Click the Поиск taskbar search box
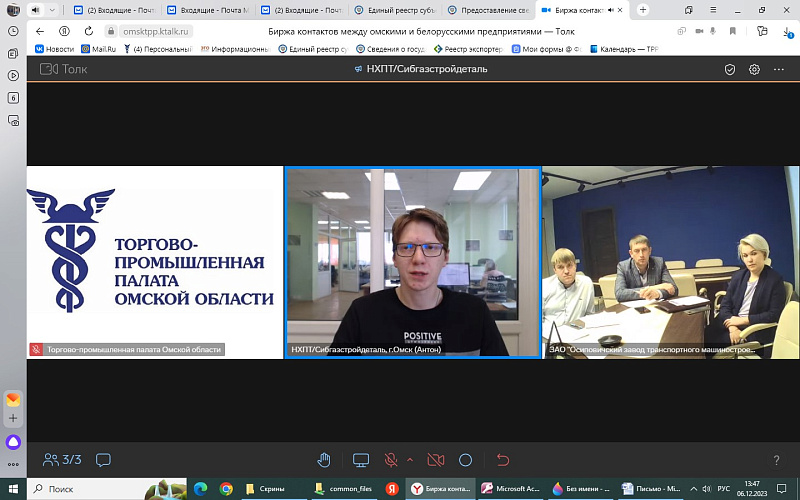The image size is (800, 500). click(107, 489)
